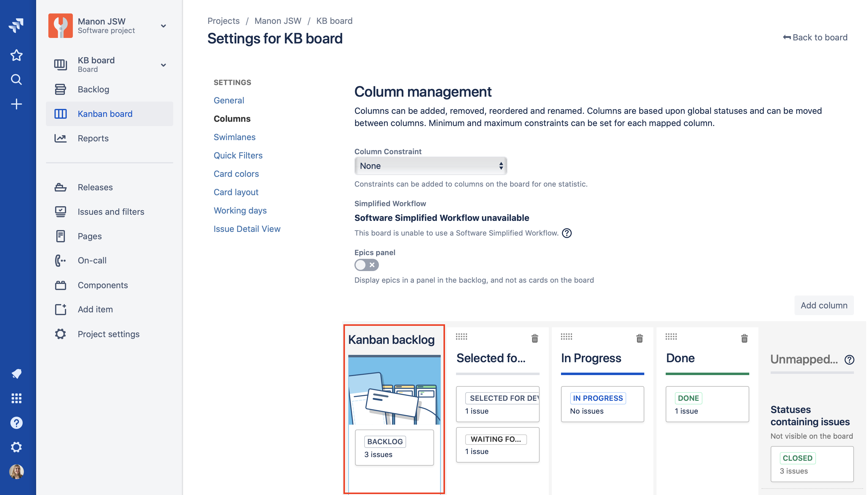Open the Column Constraint dropdown
The image size is (868, 495).
click(431, 166)
